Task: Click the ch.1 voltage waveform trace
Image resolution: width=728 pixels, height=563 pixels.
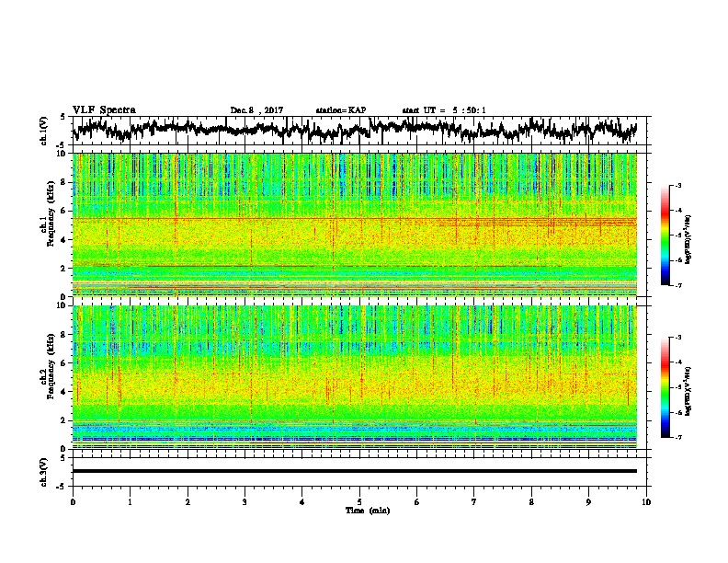Action: click(x=355, y=130)
